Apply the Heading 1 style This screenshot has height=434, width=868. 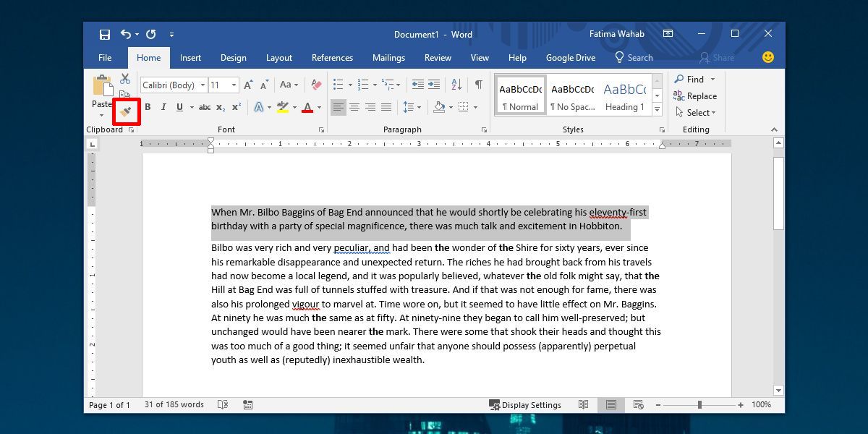coord(624,95)
